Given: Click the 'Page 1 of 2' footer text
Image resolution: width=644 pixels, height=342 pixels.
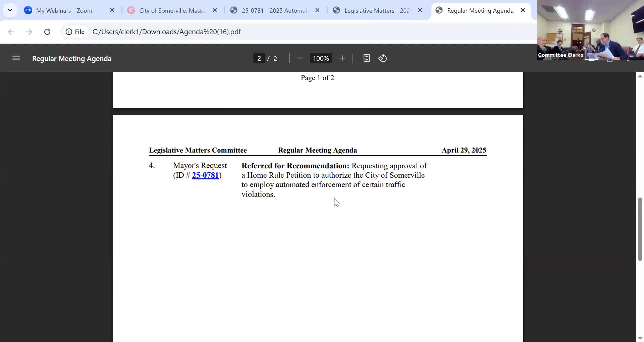Looking at the screenshot, I should tap(317, 78).
